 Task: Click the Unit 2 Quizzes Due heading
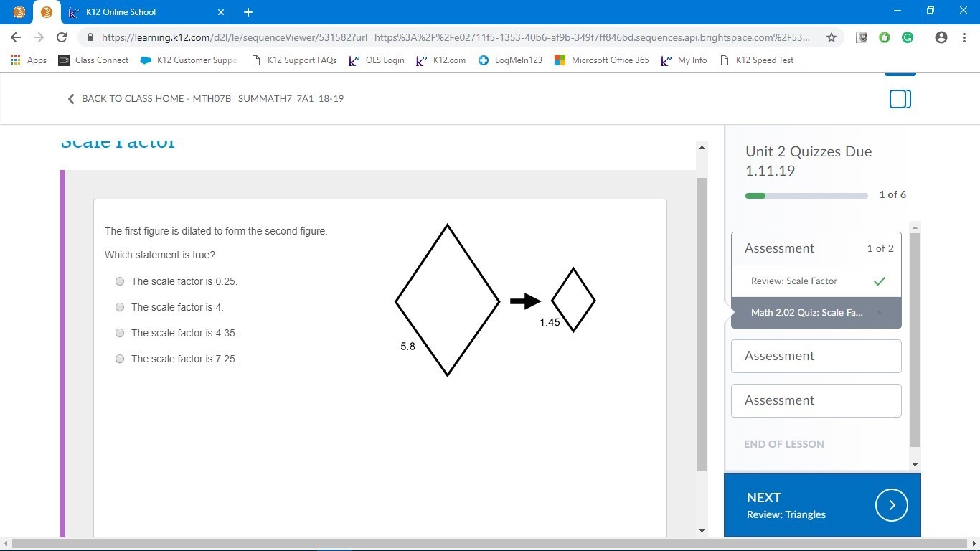tap(809, 161)
